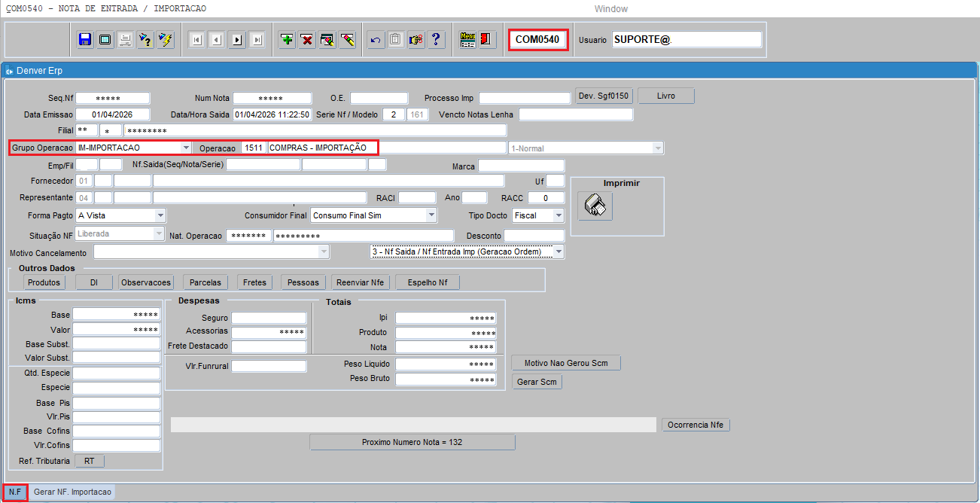Click the green plus insert record icon
Viewport: 980px width, 503px height.
coord(287,40)
